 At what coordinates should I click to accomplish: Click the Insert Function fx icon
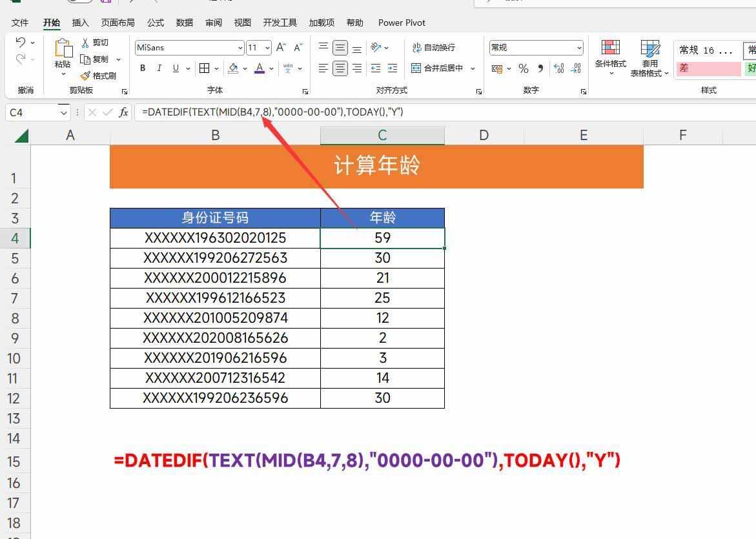123,112
